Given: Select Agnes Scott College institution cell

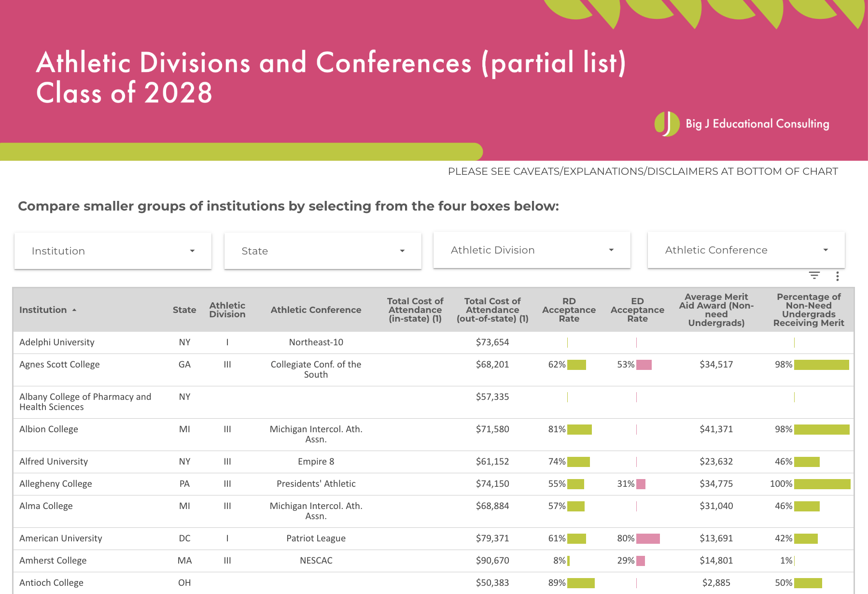Looking at the screenshot, I should [x=59, y=365].
